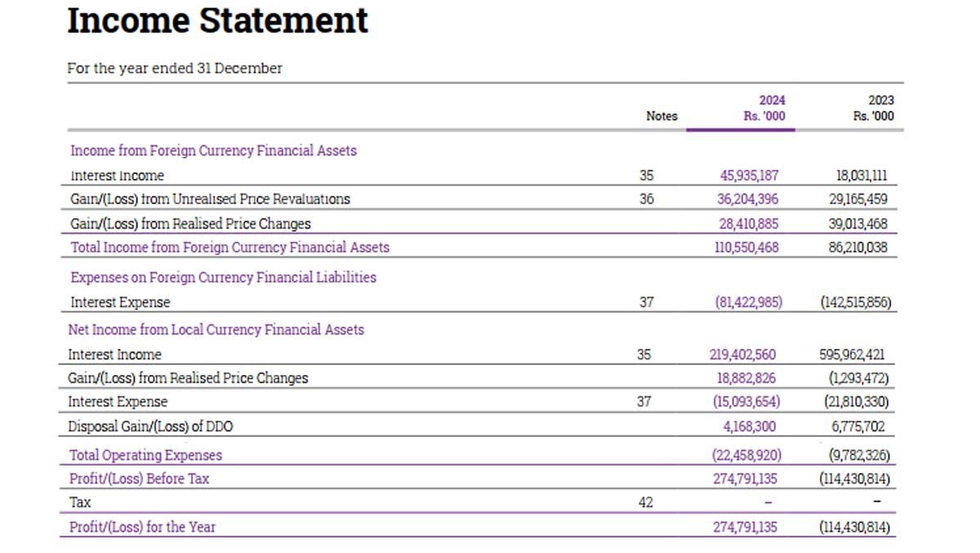Select the 2024 column header

(x=764, y=108)
